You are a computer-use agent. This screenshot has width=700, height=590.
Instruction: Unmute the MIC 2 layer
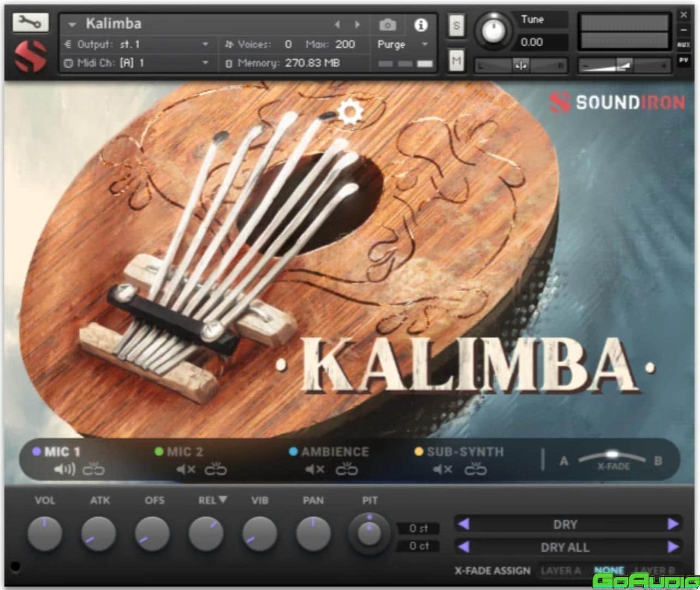(x=186, y=469)
